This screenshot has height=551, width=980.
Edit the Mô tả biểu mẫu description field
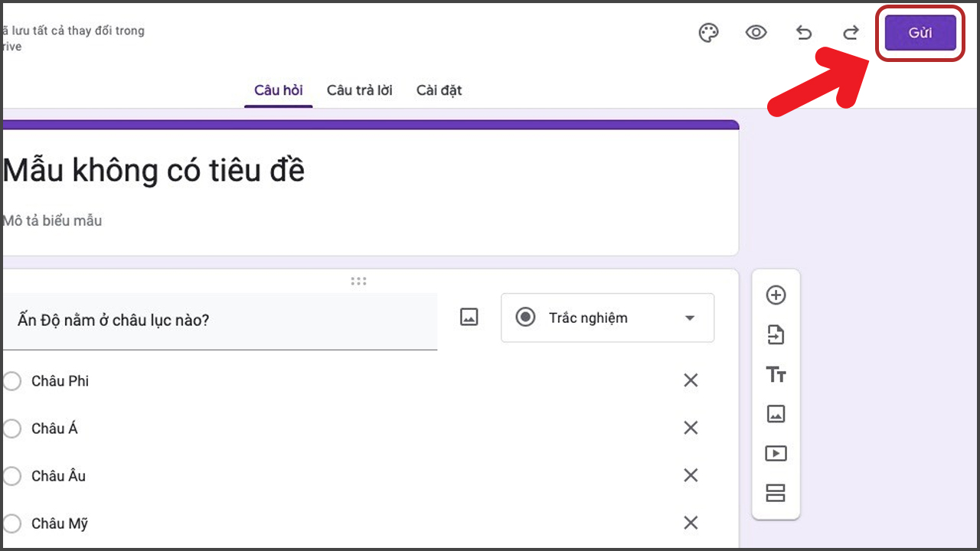pos(369,220)
